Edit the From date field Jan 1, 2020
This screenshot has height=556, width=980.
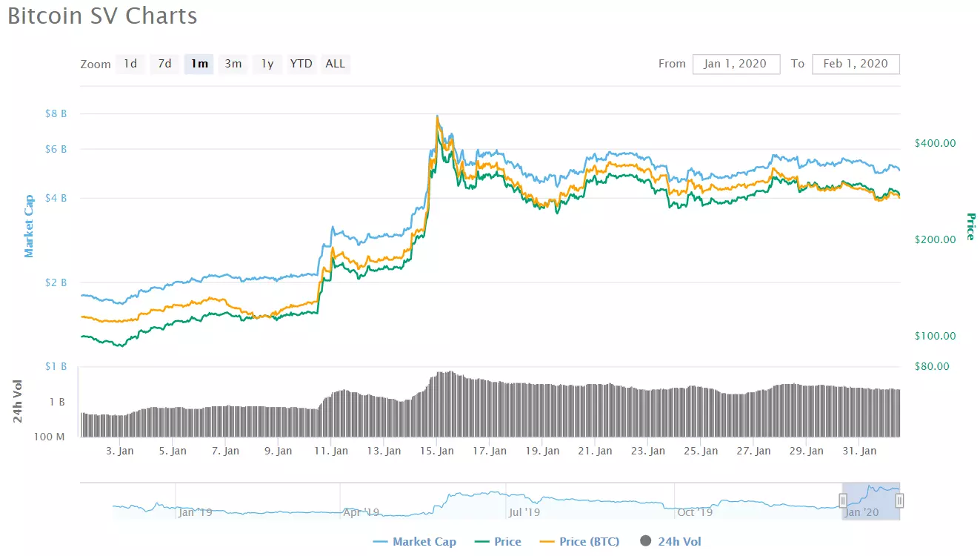click(736, 64)
